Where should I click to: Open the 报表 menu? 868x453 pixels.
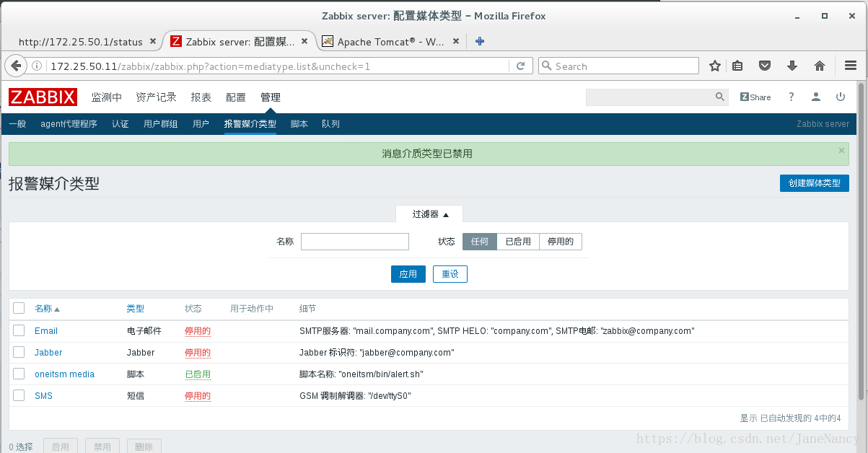click(201, 97)
